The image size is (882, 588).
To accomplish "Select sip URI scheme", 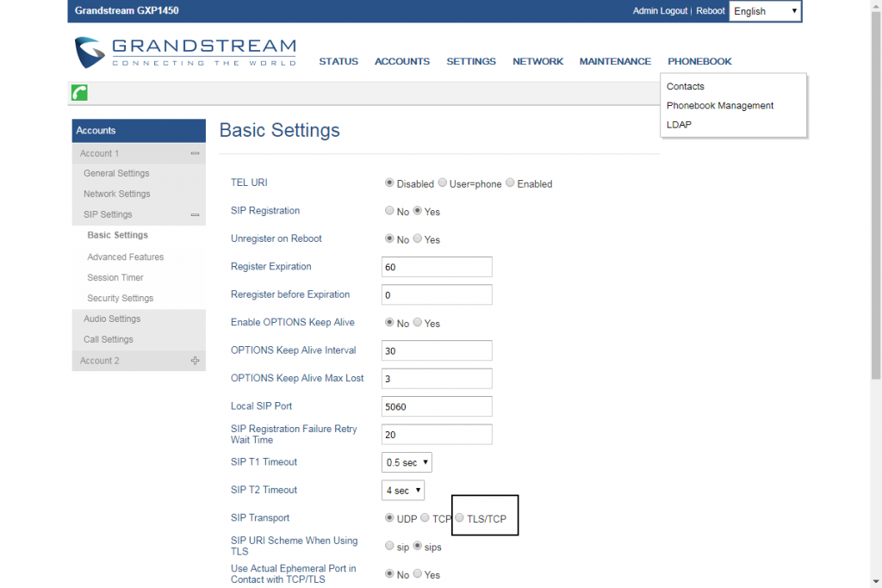I will (389, 547).
